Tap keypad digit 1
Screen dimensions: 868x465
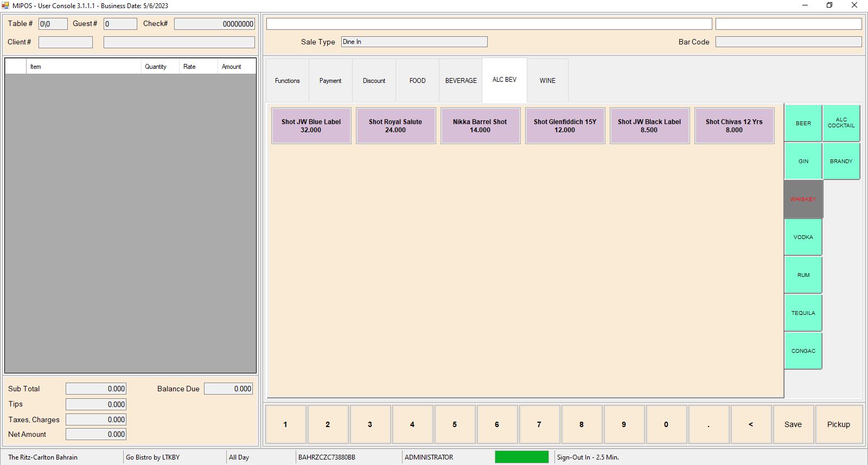[x=285, y=424]
